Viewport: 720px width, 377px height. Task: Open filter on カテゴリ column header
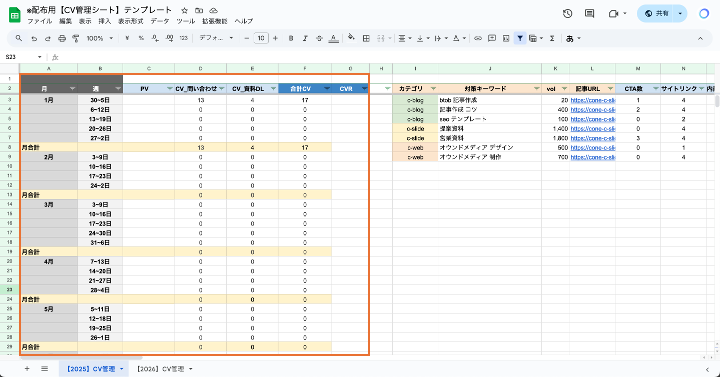point(433,89)
